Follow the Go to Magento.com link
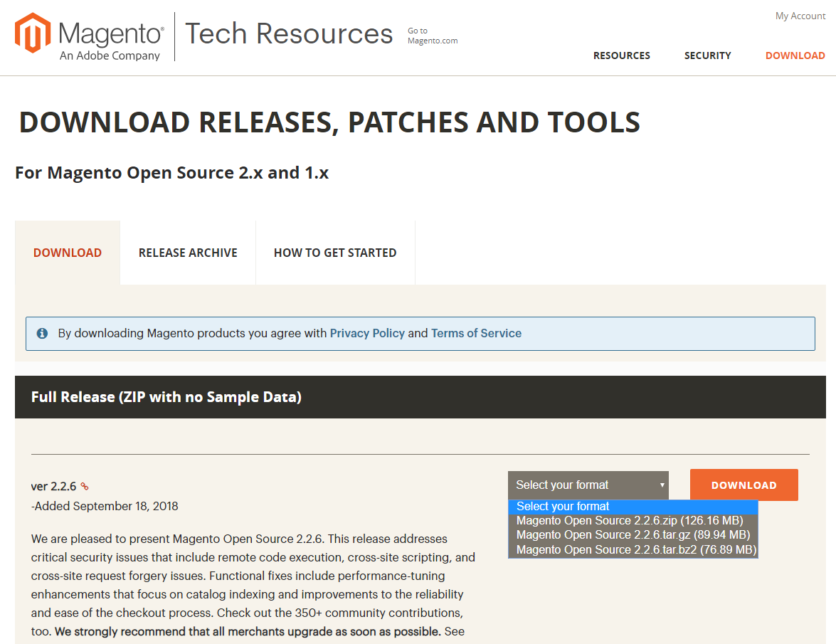836x644 pixels. coord(433,36)
